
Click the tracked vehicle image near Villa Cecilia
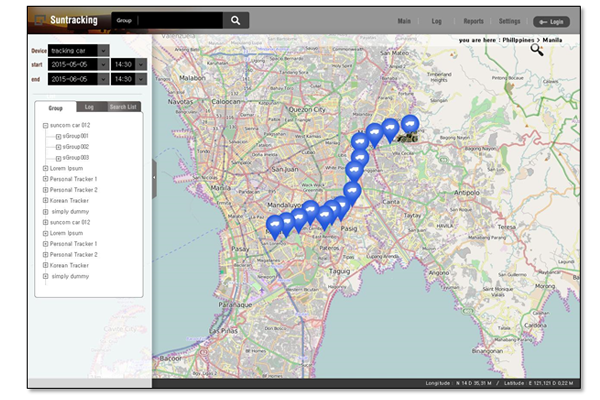pos(407,137)
